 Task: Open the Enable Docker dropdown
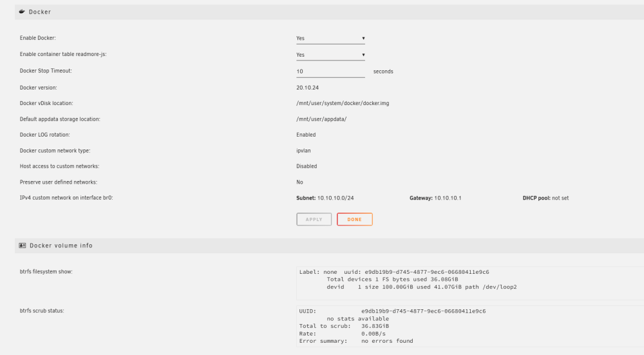coord(330,38)
